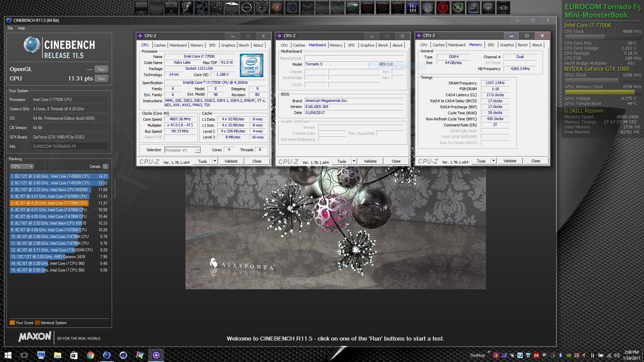
Task: Click the Info field EUROCOM TORNADO F5
Action: pyautogui.click(x=70, y=146)
